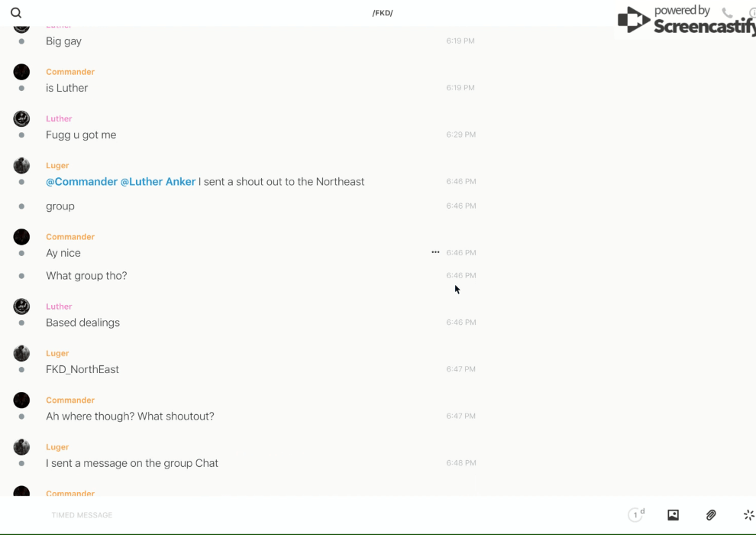
Task: Click Commander's name above "Ah where though?"
Action: (70, 400)
